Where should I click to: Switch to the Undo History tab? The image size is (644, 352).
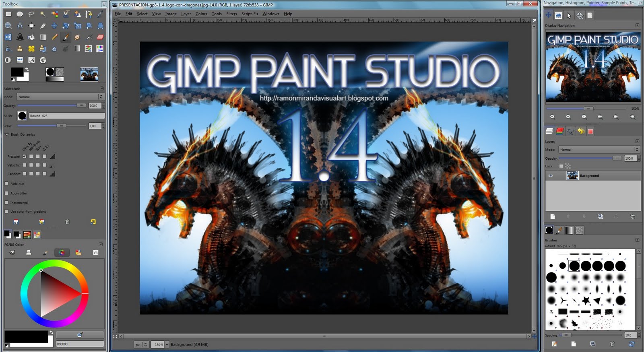(581, 131)
